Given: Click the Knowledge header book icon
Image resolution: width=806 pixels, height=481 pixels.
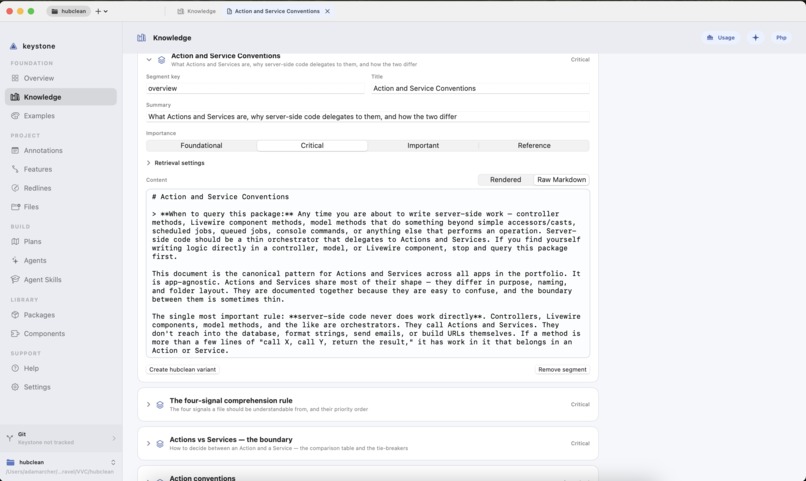Looking at the screenshot, I should 141,38.
